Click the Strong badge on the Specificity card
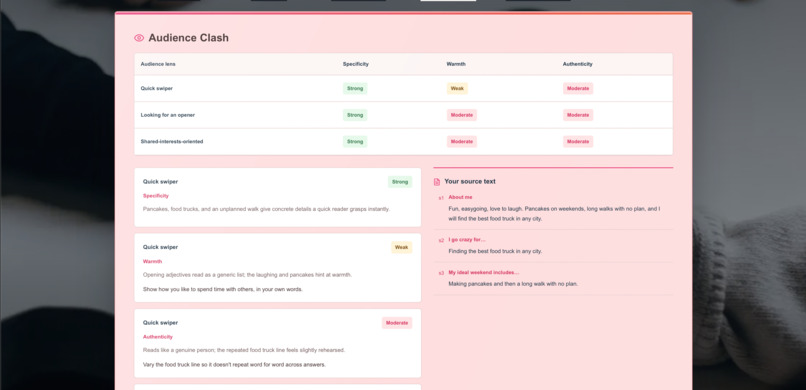 point(400,182)
